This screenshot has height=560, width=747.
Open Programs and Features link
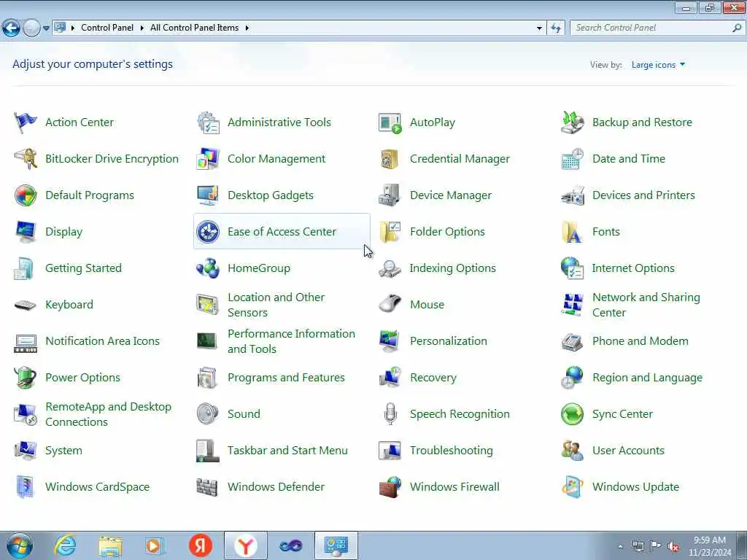coord(286,378)
